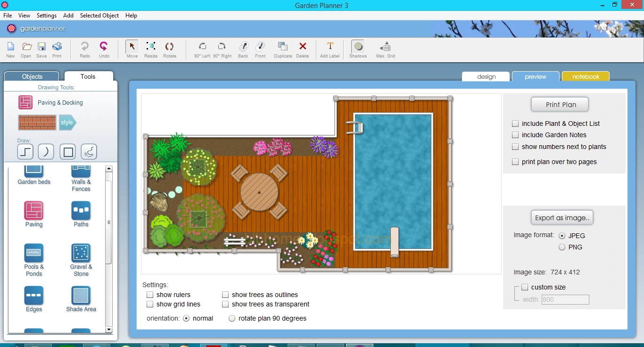Click the swimming pool in the plan
The height and width of the screenshot is (347, 644).
click(393, 181)
